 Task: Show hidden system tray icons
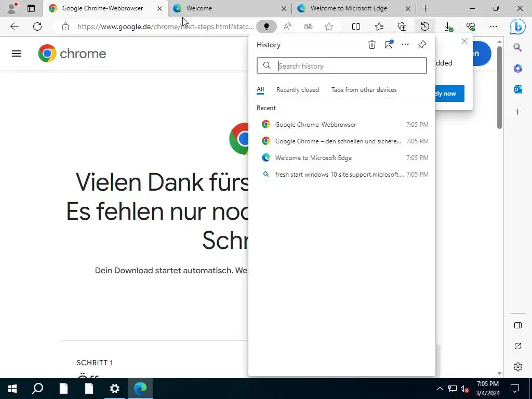coord(440,389)
